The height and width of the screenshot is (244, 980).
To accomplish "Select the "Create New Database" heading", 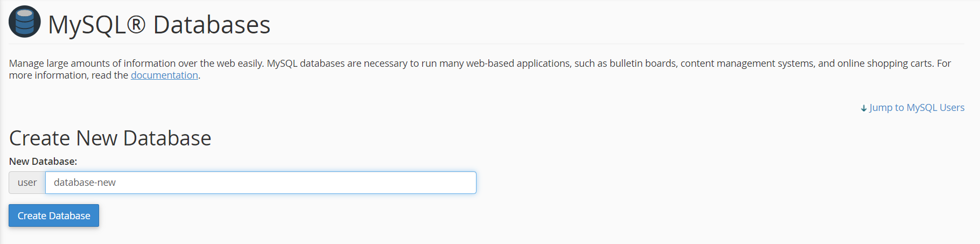I will 110,138.
